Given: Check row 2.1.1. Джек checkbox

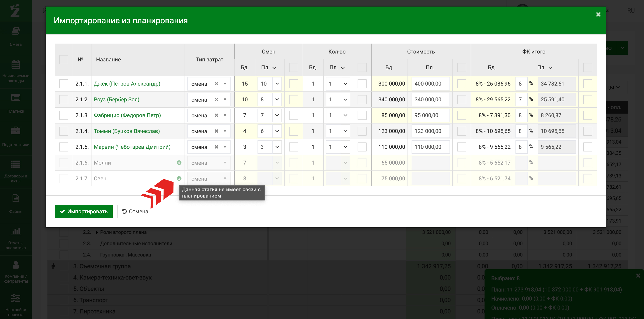Looking at the screenshot, I should (63, 84).
